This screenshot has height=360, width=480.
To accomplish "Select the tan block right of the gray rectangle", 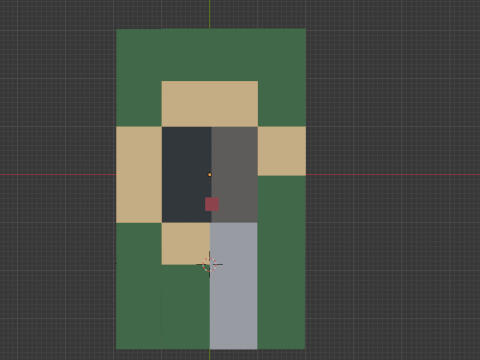I will click(x=282, y=151).
